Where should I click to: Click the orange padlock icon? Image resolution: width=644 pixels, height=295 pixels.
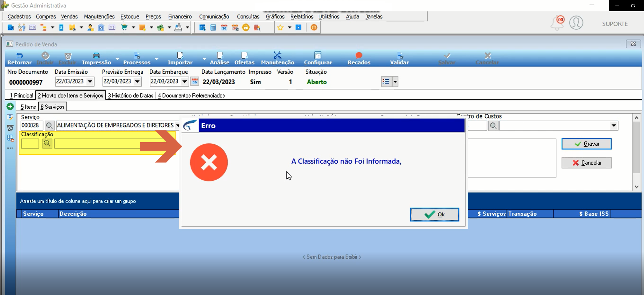click(x=246, y=27)
